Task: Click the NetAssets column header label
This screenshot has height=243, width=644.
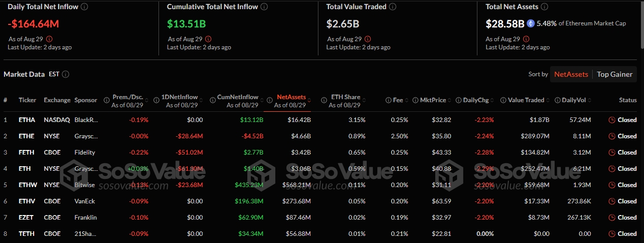Action: [291, 97]
